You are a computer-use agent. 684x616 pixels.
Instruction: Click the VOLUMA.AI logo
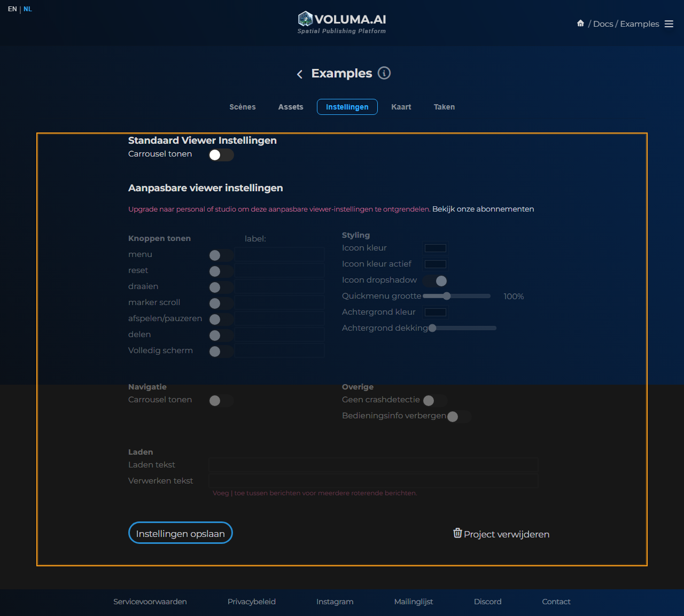coord(341,19)
